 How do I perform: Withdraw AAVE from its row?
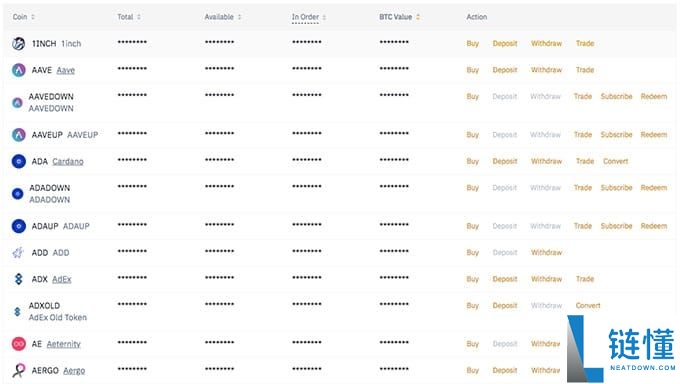point(546,70)
